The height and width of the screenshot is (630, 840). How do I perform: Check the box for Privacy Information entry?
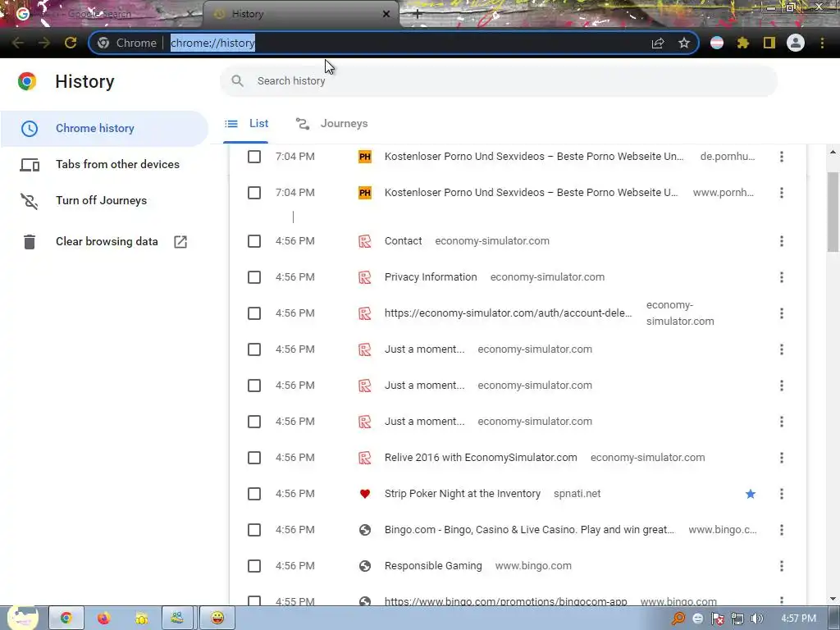coord(254,277)
